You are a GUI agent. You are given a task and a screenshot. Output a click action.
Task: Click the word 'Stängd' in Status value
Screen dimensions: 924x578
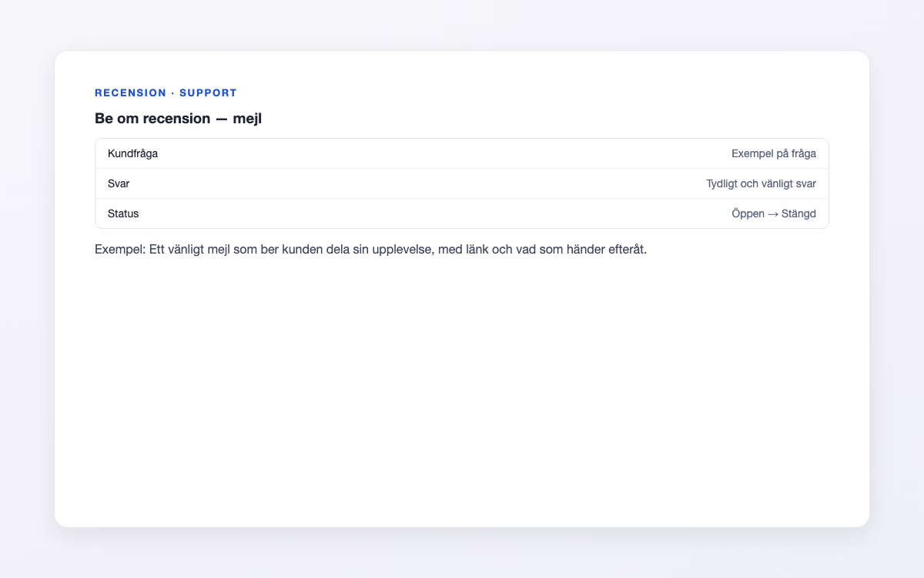tap(798, 213)
